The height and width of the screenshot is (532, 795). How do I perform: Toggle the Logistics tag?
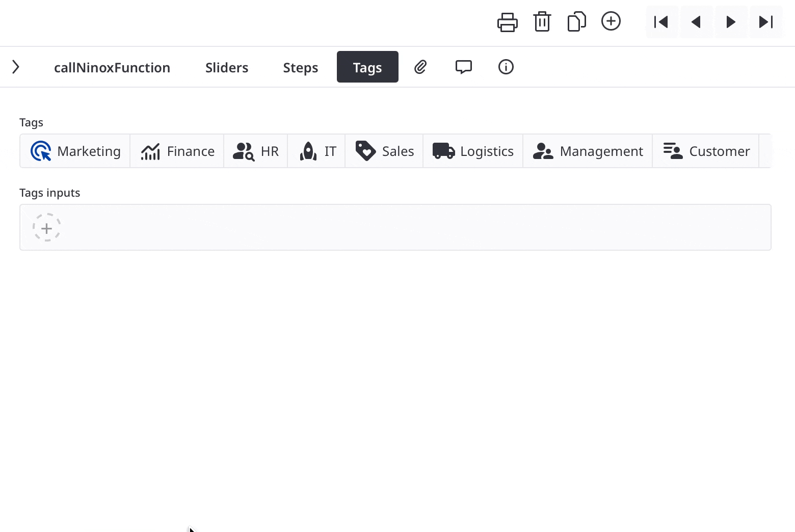point(473,151)
